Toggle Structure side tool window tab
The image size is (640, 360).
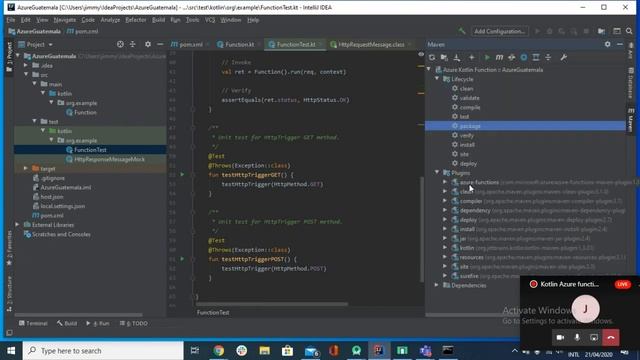pos(9,293)
